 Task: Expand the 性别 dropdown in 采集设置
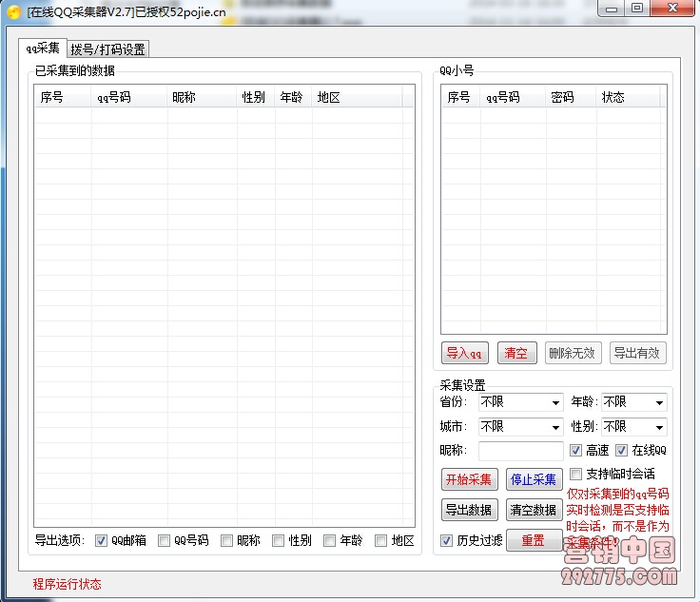coord(633,427)
